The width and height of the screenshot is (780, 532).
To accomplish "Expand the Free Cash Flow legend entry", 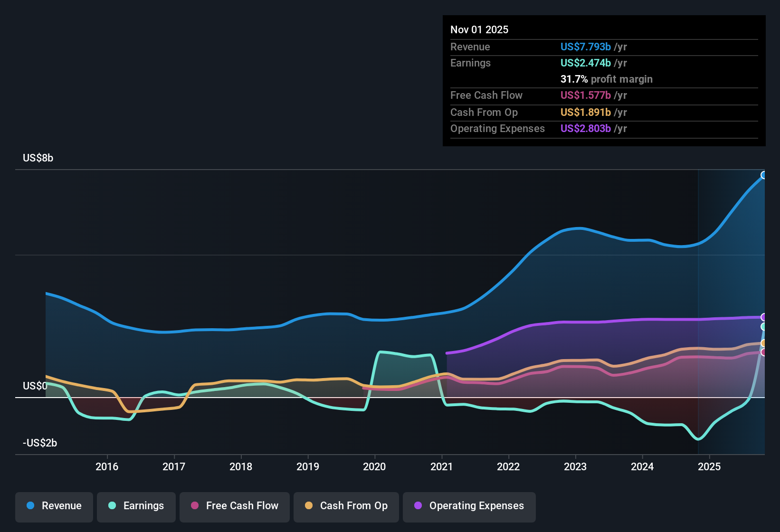I will 234,506.
